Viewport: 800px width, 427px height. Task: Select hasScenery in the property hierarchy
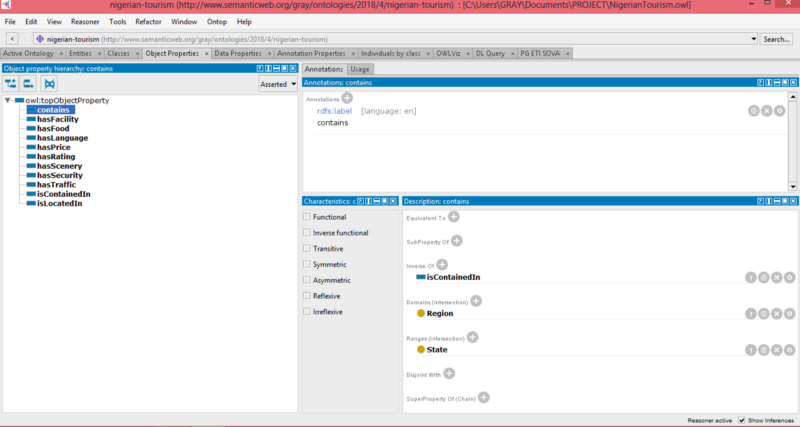pos(58,165)
